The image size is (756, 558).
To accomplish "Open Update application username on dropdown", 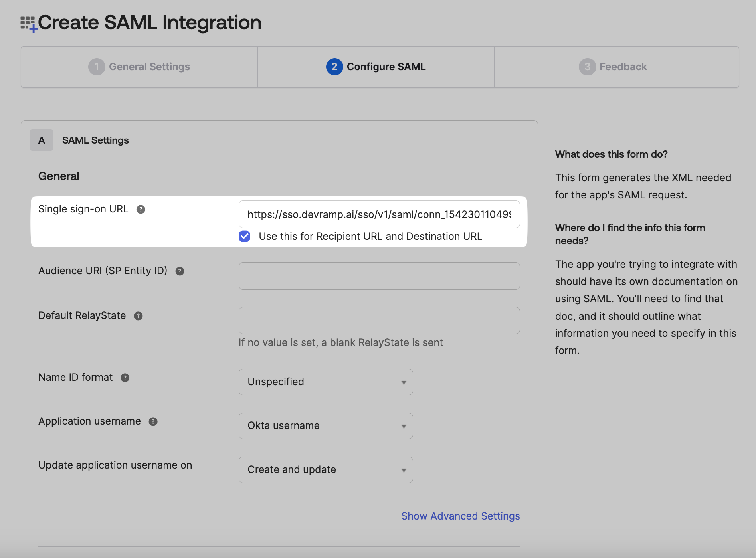I will point(326,470).
